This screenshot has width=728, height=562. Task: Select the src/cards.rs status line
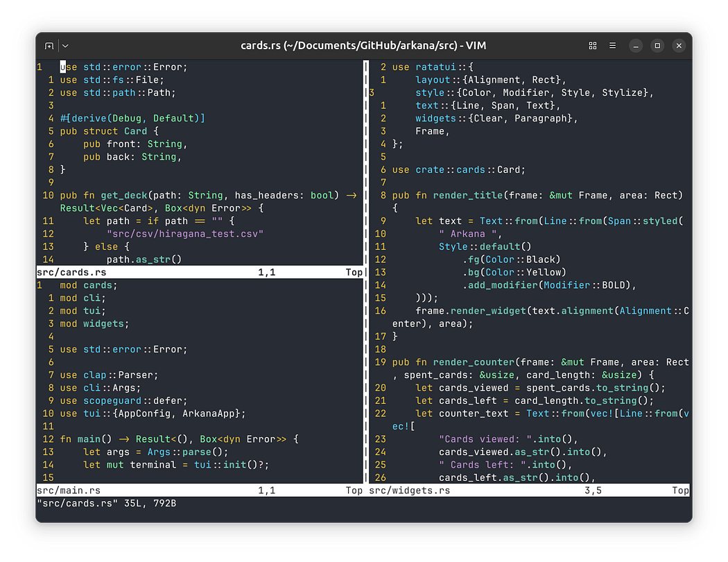coord(200,272)
